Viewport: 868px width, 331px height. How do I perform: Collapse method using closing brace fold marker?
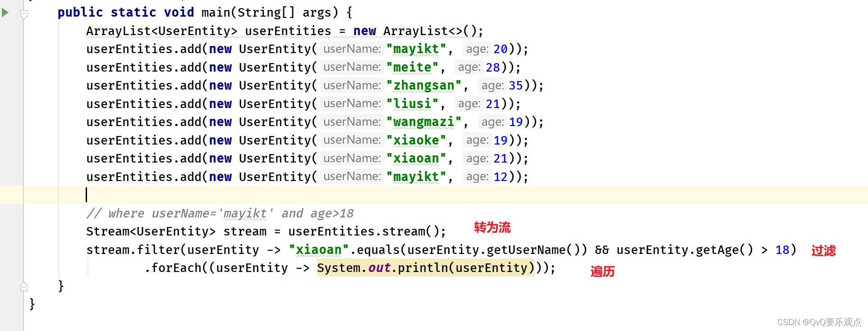pos(24,286)
